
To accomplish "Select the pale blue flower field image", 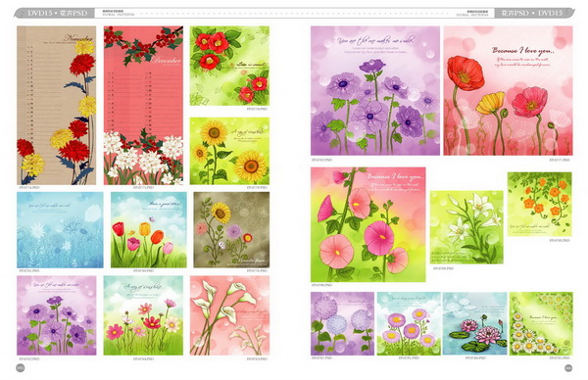I will [60, 230].
